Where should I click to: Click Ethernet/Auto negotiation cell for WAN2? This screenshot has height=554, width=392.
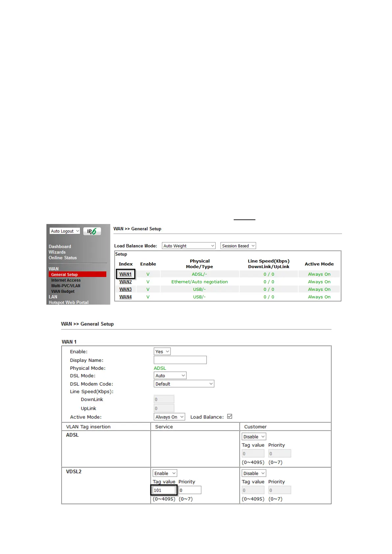point(199,282)
